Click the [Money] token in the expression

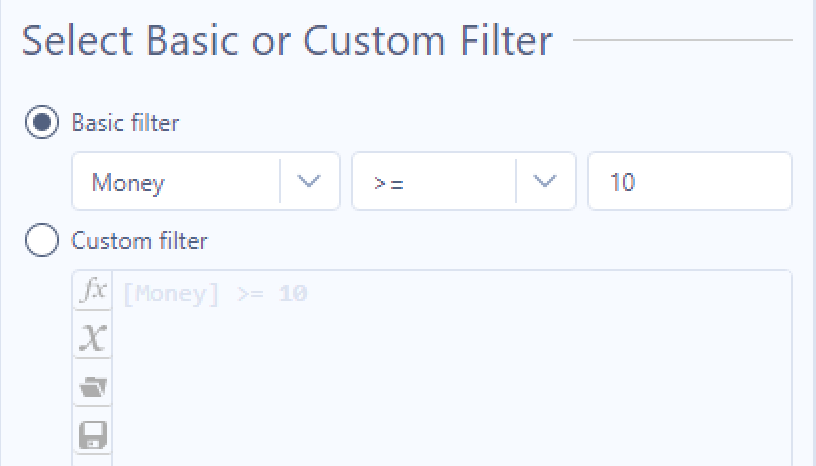tap(171, 294)
